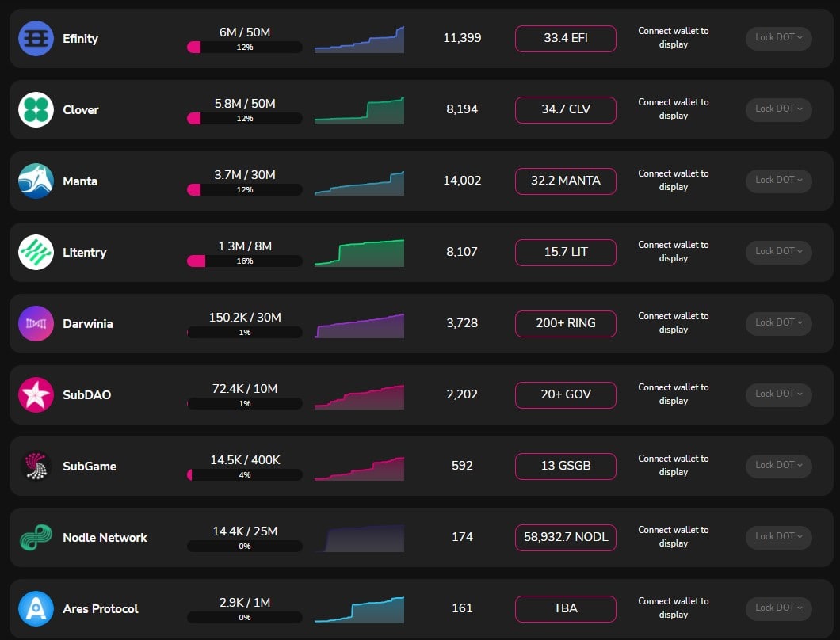Click the 6M / 50M raised amount
The image size is (840, 640).
pyautogui.click(x=245, y=32)
